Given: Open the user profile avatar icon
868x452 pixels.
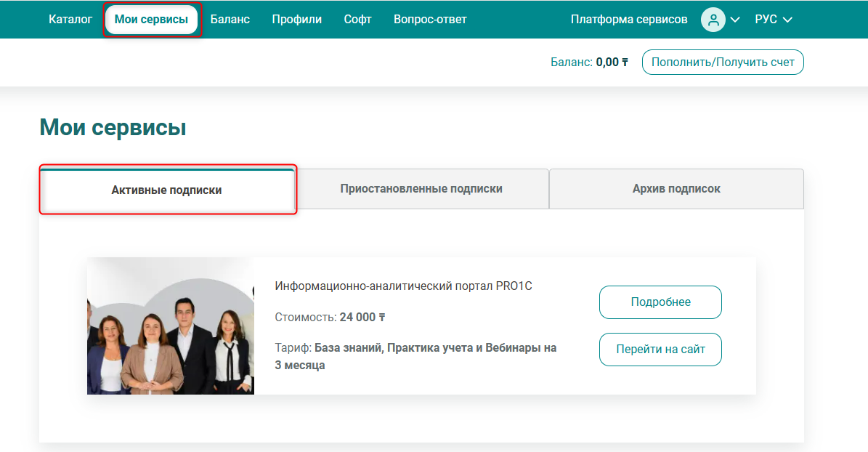Looking at the screenshot, I should 713,20.
